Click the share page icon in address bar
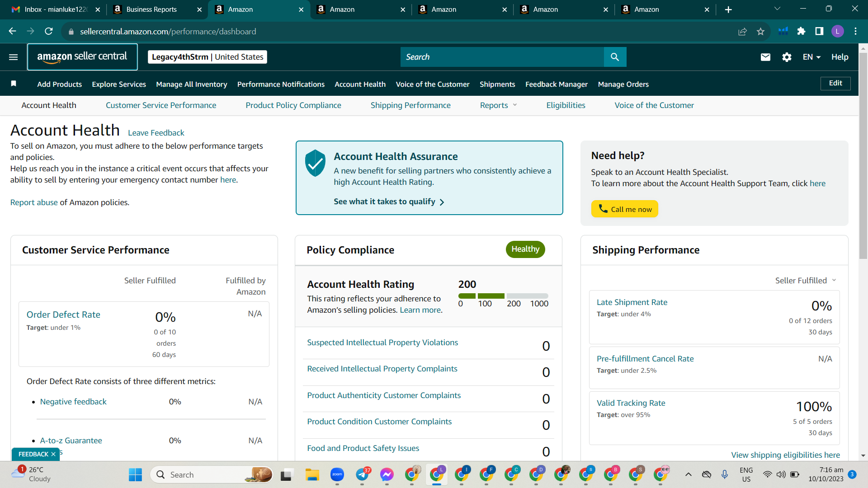Image resolution: width=868 pixels, height=488 pixels. point(742,31)
